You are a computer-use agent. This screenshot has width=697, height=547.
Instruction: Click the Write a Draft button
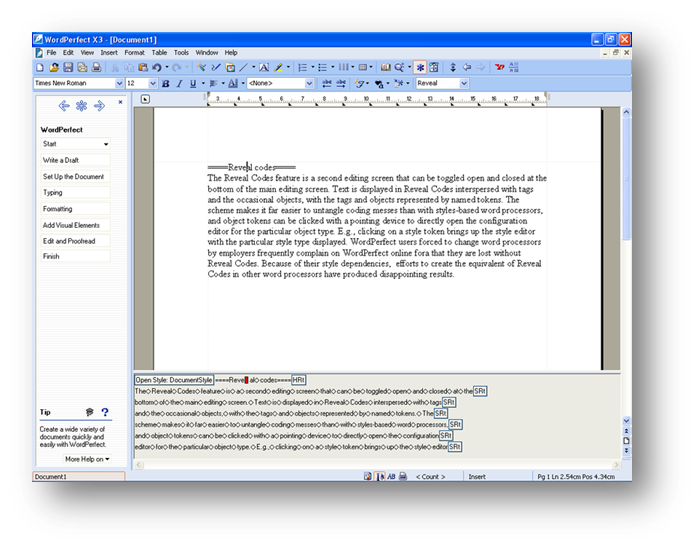(75, 160)
